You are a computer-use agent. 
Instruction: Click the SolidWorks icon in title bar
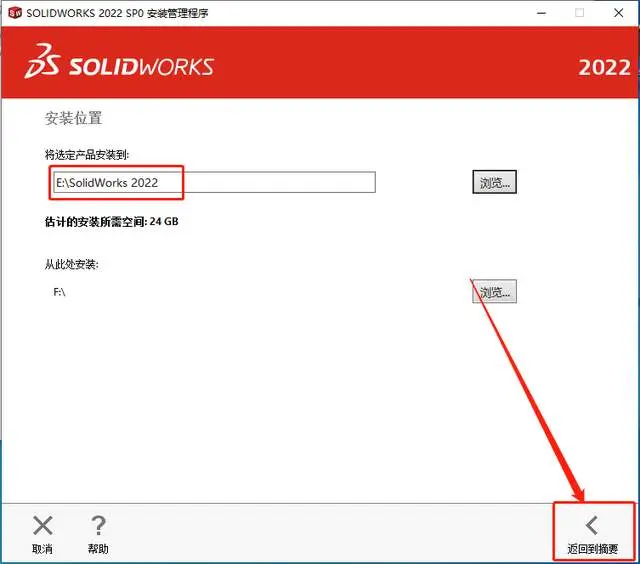pyautogui.click(x=15, y=13)
